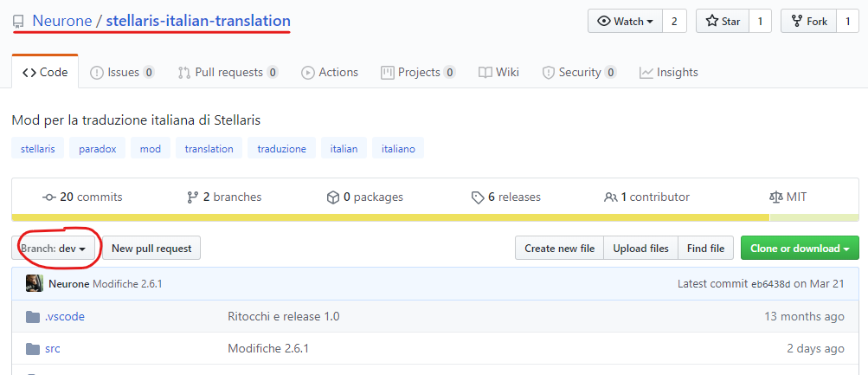868x375 pixels.
Task: Click the stargazers count next to Star
Action: pyautogui.click(x=760, y=22)
